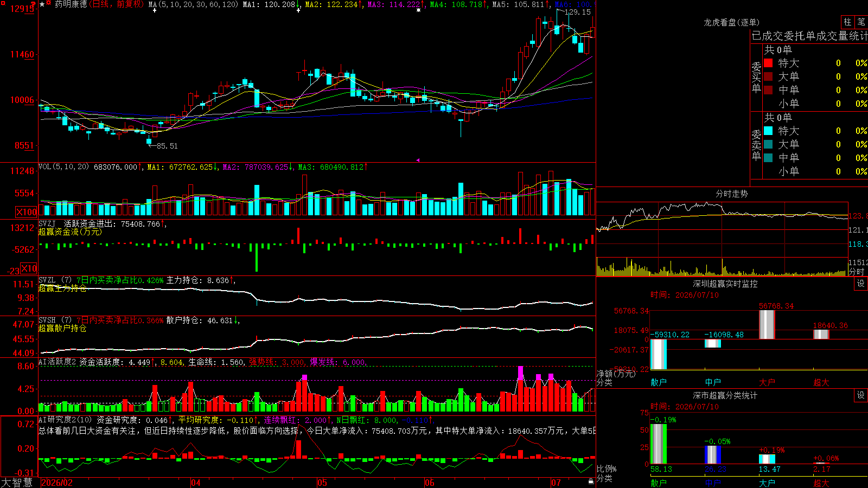Click the 散户持仓: 46.631 value
The width and height of the screenshot is (868, 488).
[200, 320]
